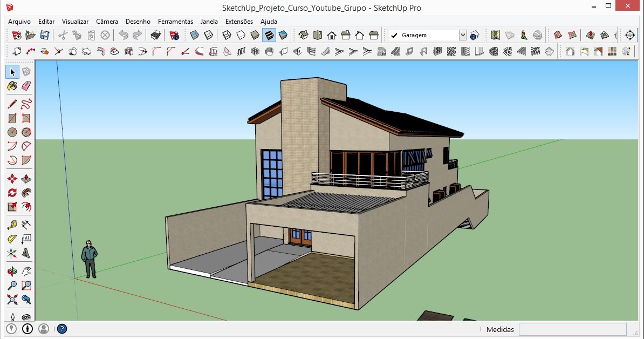Click the Print icon
The width and height of the screenshot is (644, 339).
click(x=156, y=35)
